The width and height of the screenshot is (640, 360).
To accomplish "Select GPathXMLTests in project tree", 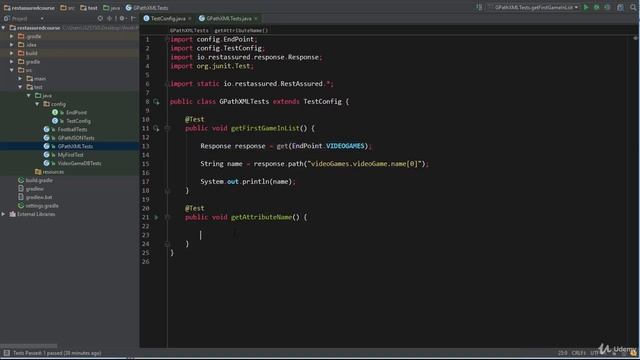I will pyautogui.click(x=75, y=146).
